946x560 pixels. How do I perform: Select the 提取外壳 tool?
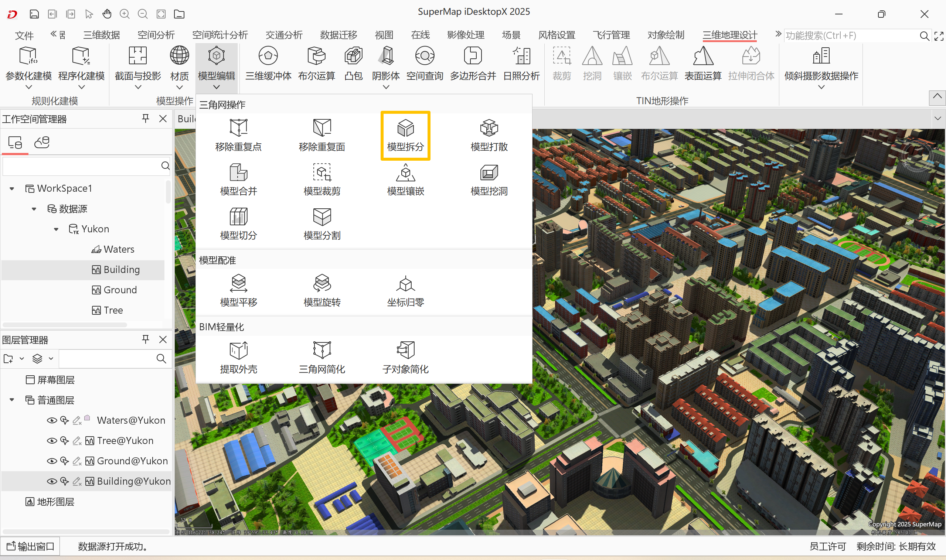pyautogui.click(x=239, y=357)
